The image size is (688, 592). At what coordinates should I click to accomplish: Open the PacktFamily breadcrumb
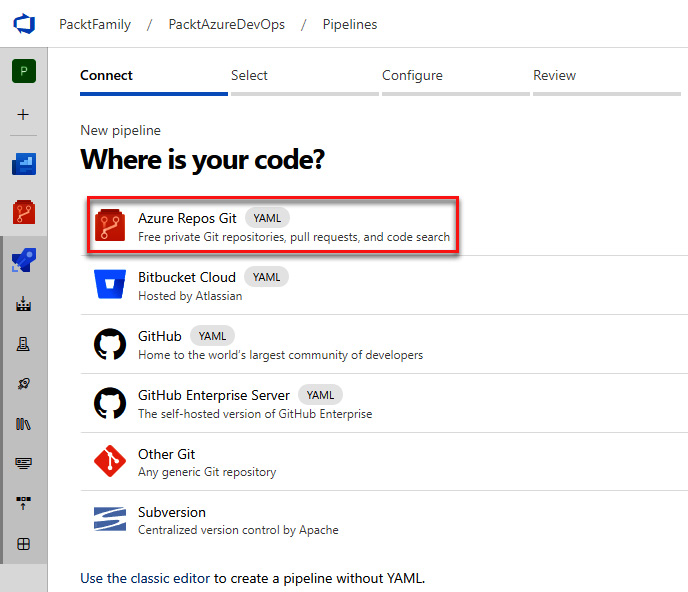coord(95,24)
